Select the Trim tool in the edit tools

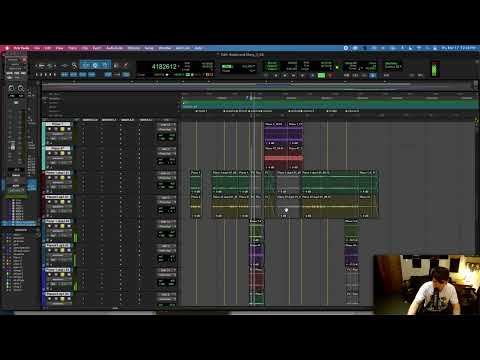(x=86, y=65)
